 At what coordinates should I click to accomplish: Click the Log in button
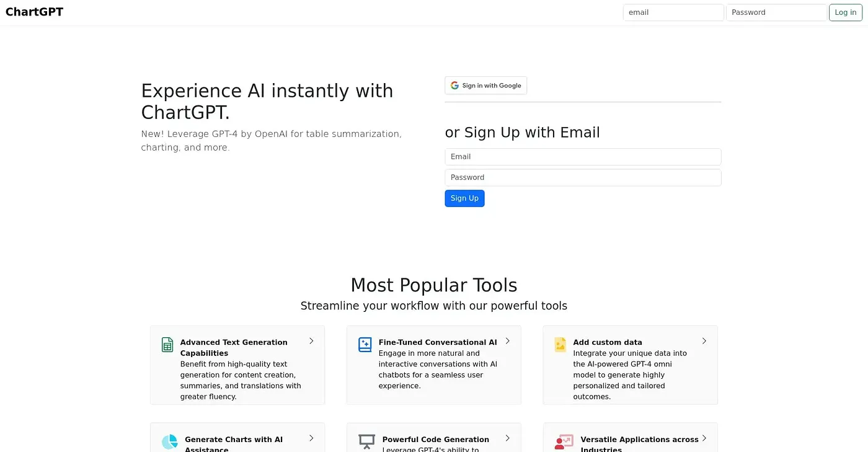(x=846, y=12)
